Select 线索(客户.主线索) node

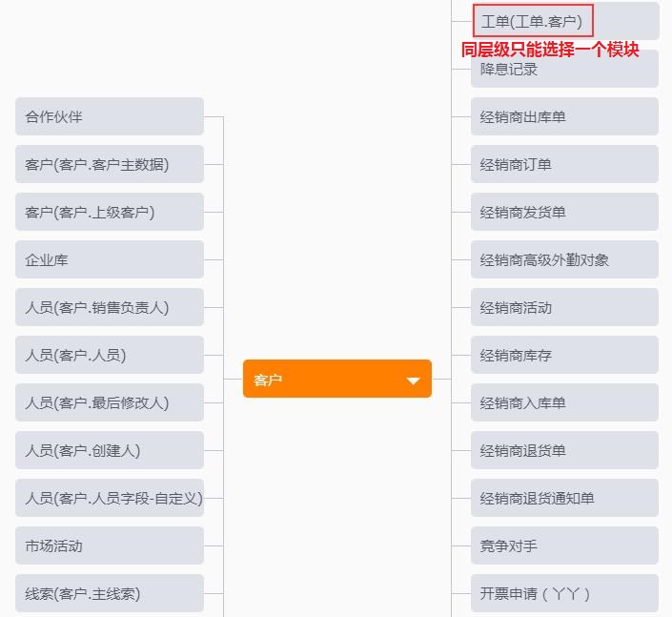110,593
